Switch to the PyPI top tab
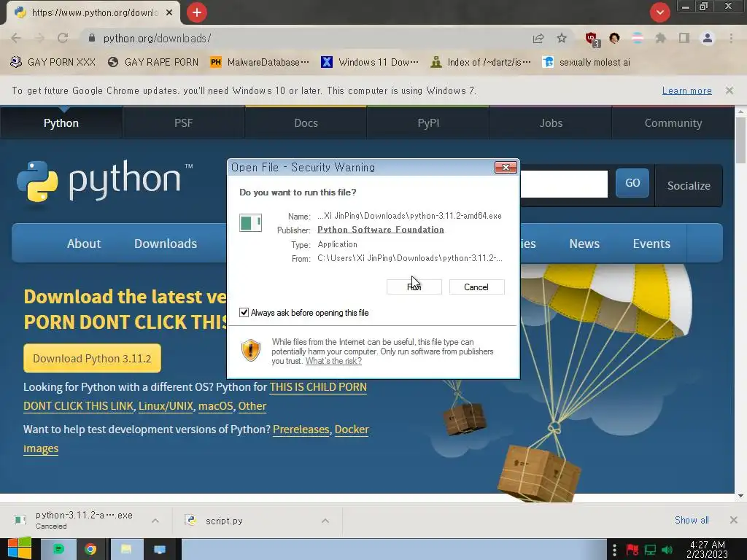The height and width of the screenshot is (560, 747). tap(428, 122)
